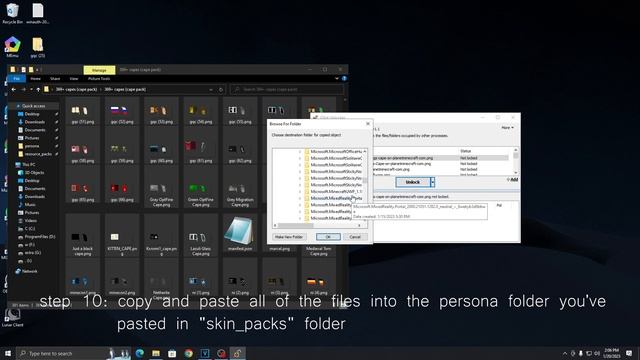640x360 pixels.
Task: Open the Explorer File tab
Action: click(x=17, y=78)
